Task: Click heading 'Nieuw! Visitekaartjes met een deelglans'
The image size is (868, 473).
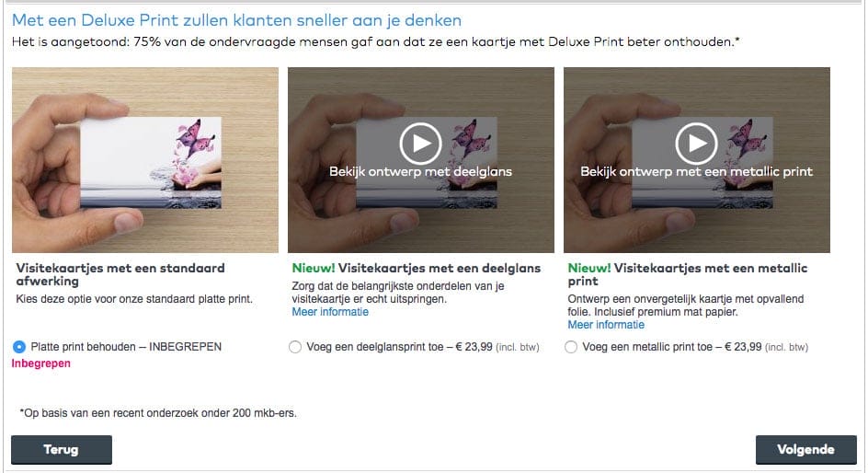Action: (417, 268)
